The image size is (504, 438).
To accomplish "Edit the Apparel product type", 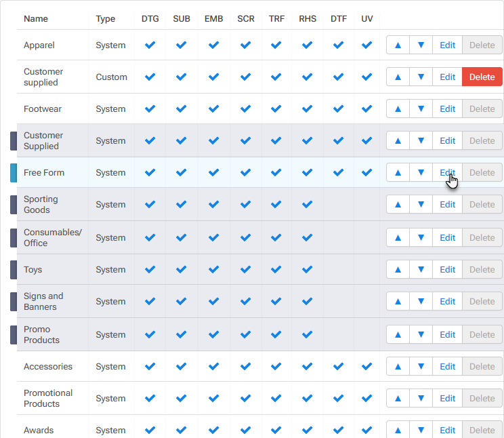I will coord(447,45).
